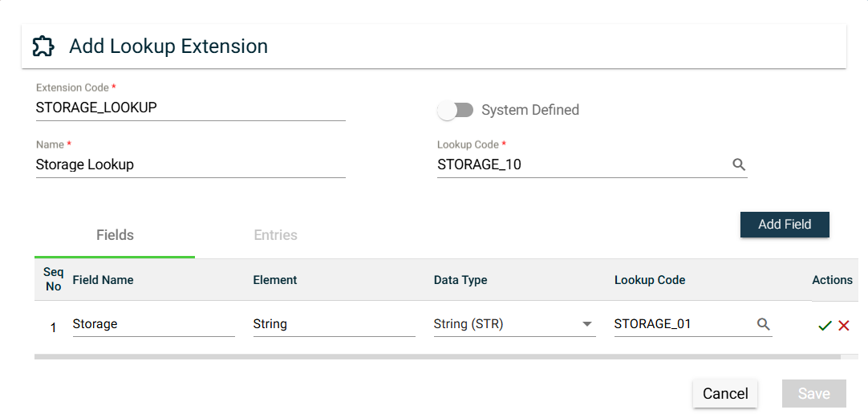Click the puzzle piece extension icon in header
This screenshot has width=868, height=418.
point(43,47)
